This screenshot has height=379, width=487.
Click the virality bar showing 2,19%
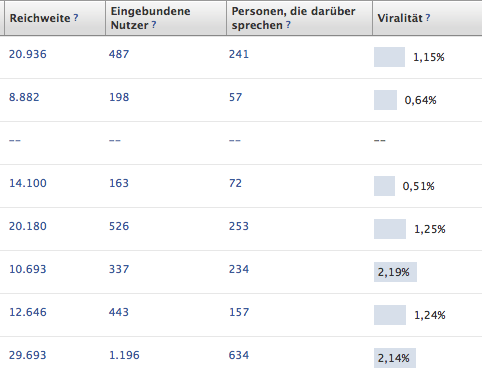click(395, 272)
